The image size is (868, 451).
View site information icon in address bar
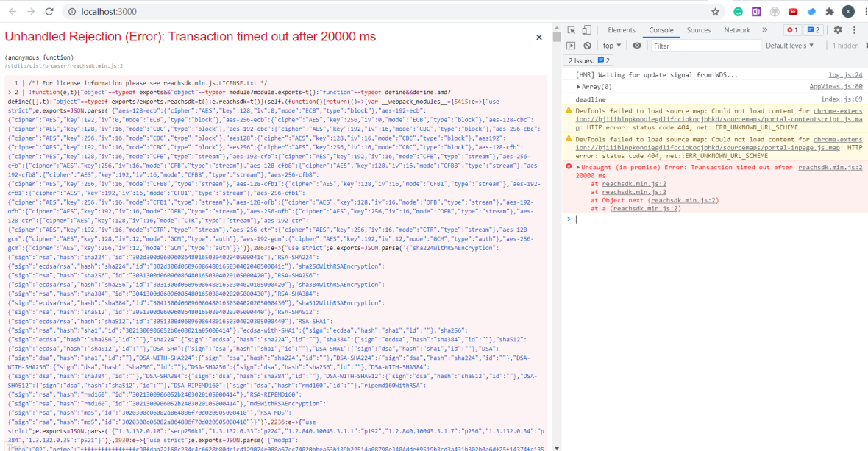point(72,12)
